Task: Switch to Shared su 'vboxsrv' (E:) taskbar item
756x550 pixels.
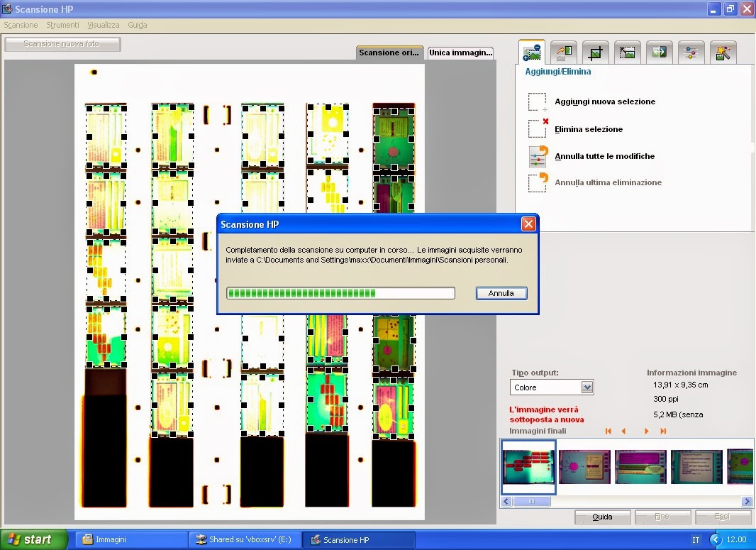Action: point(245,539)
